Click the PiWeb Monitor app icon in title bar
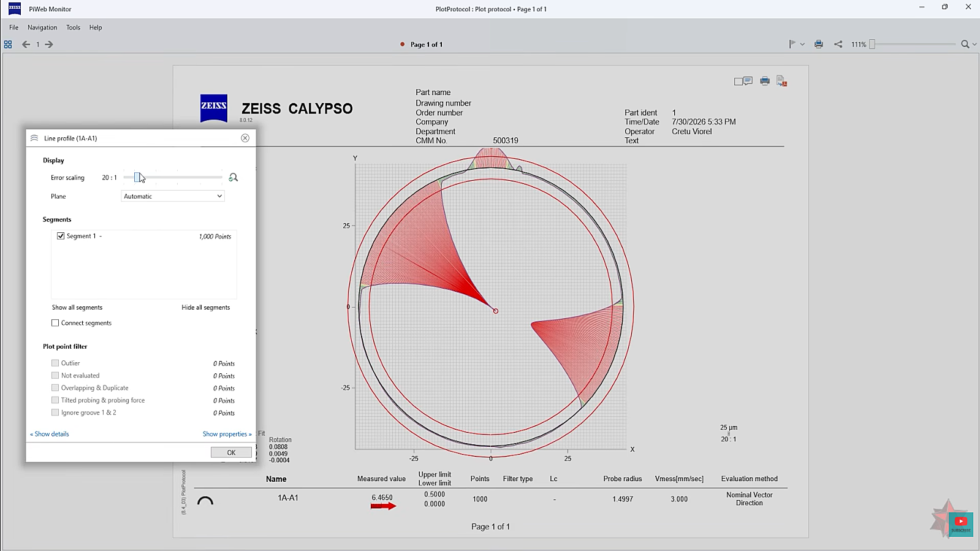This screenshot has width=980, height=551. (x=15, y=9)
